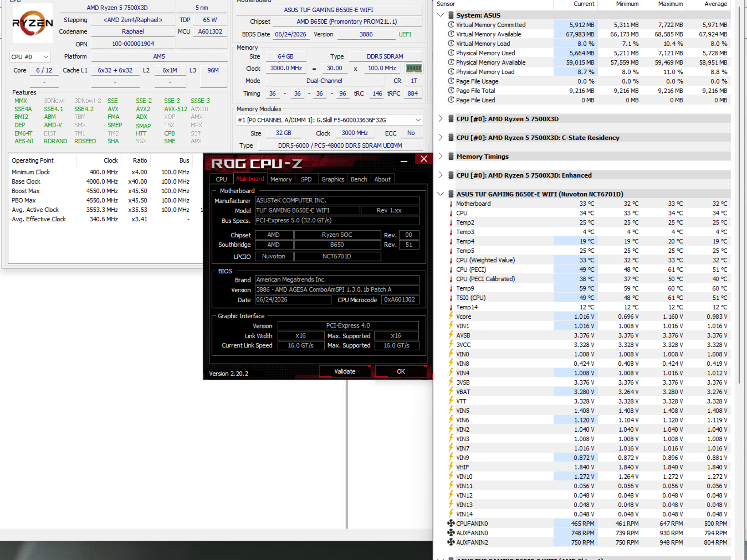Switch to the CPU tab in CPU-Z
The image size is (747, 560).
pos(221,179)
